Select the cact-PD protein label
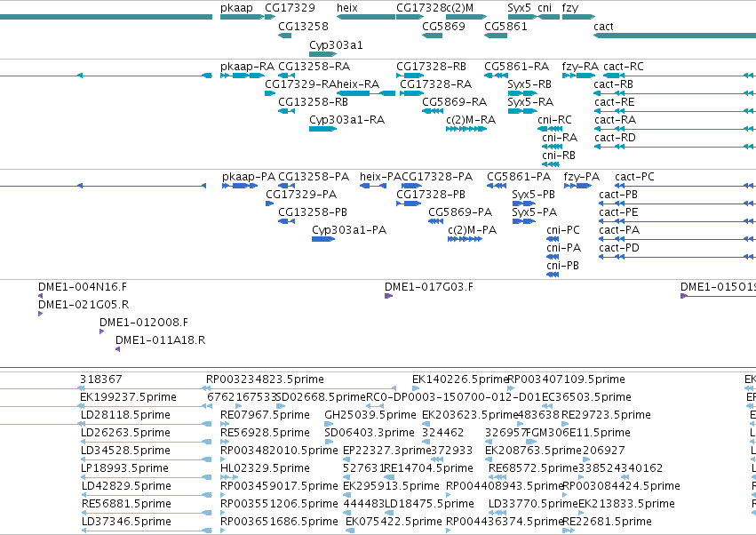Viewport: 756px width, 535px height. [619, 248]
